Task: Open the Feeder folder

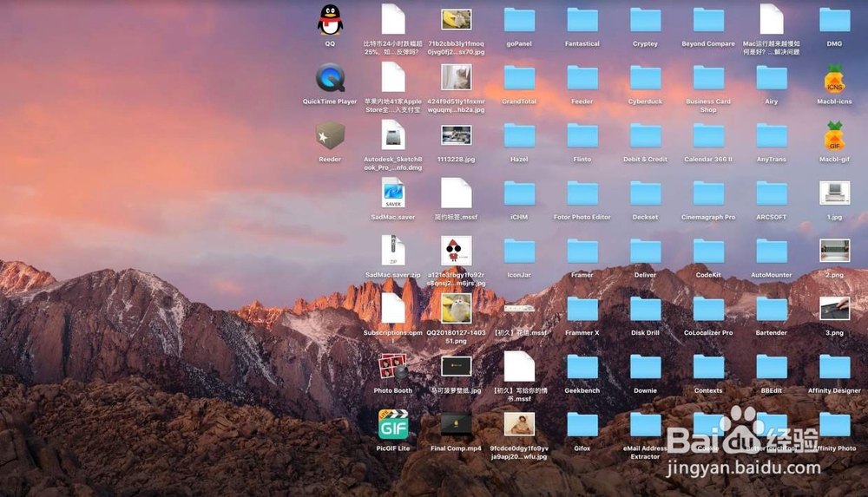Action: 582,78
